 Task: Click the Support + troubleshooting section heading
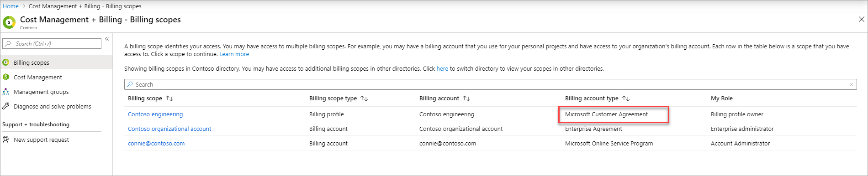click(36, 124)
